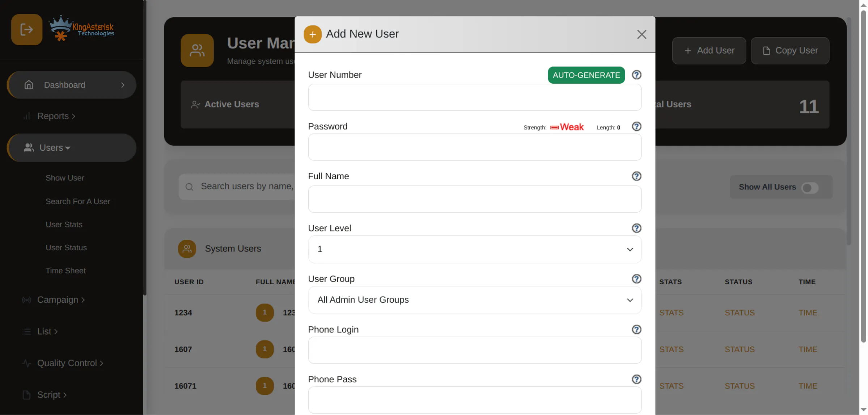
Task: Click the Copy User button
Action: tap(790, 50)
